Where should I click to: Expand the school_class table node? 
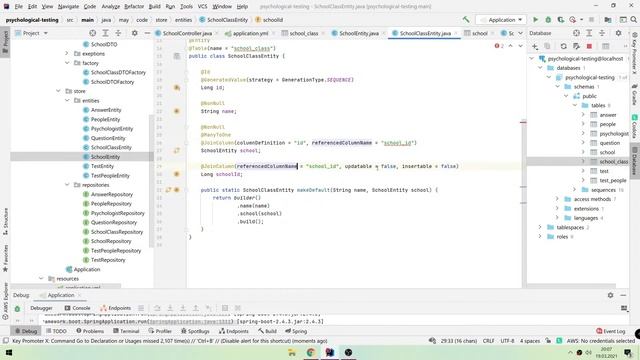583,162
